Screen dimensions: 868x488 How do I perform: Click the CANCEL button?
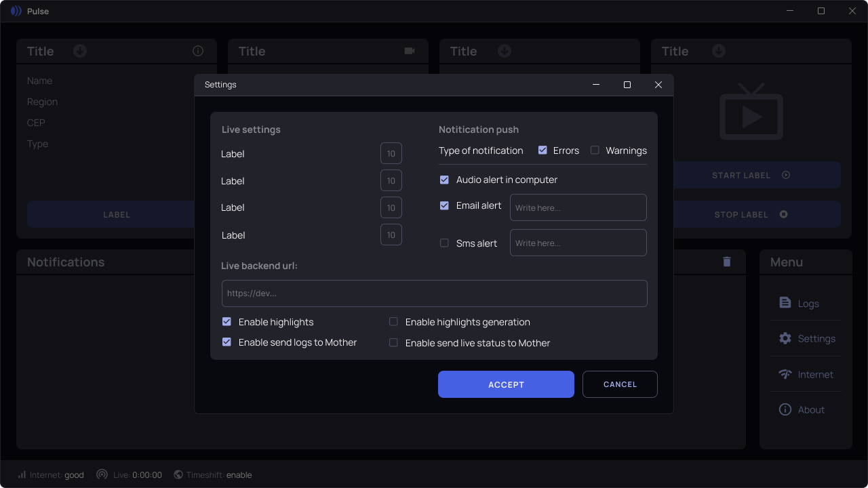620,384
